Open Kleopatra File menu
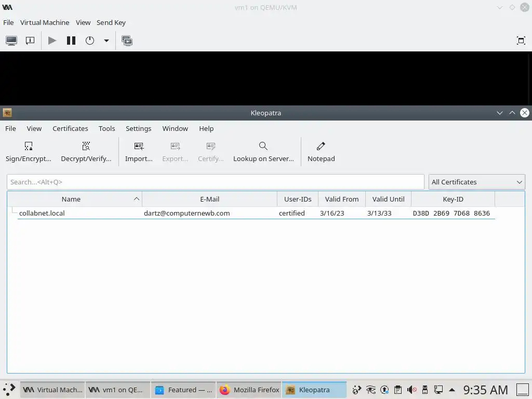 point(10,129)
